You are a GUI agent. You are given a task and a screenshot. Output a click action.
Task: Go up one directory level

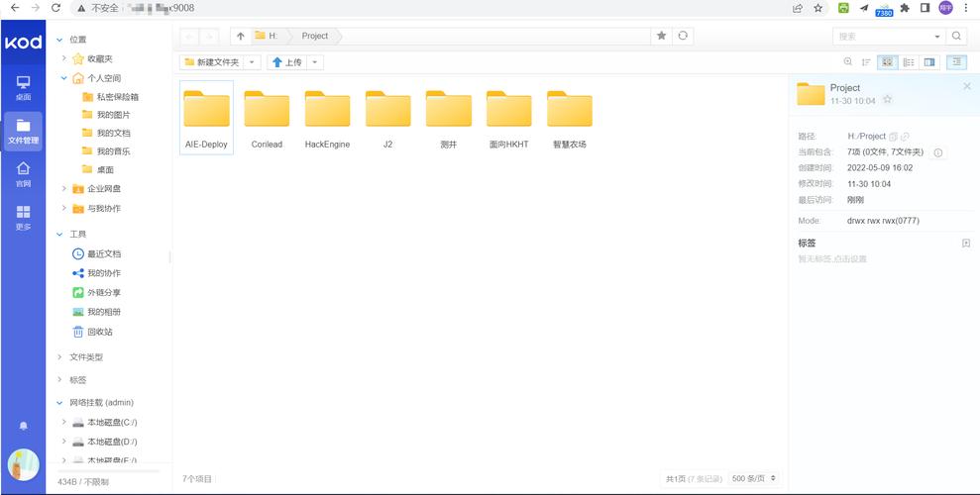[x=241, y=37]
